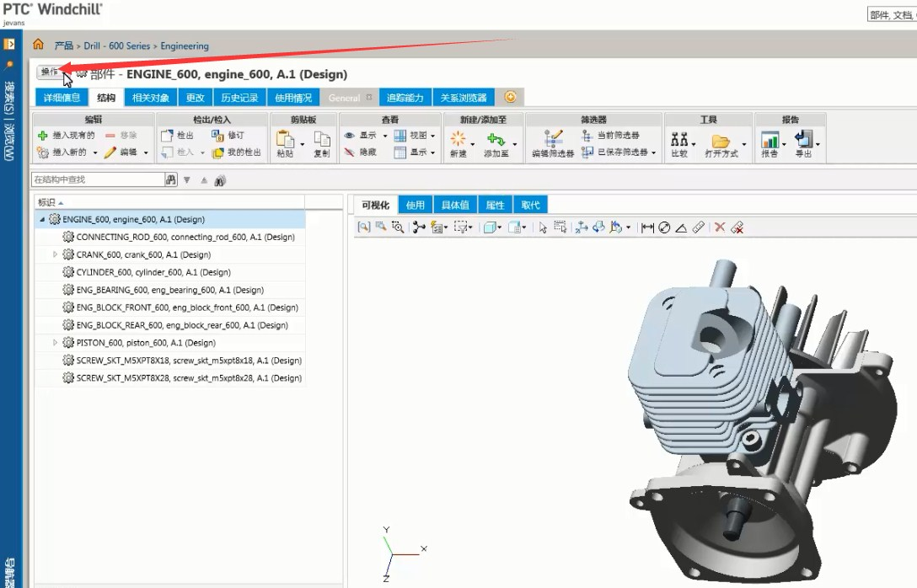Close the General tab
This screenshot has width=917, height=588.
(x=369, y=97)
